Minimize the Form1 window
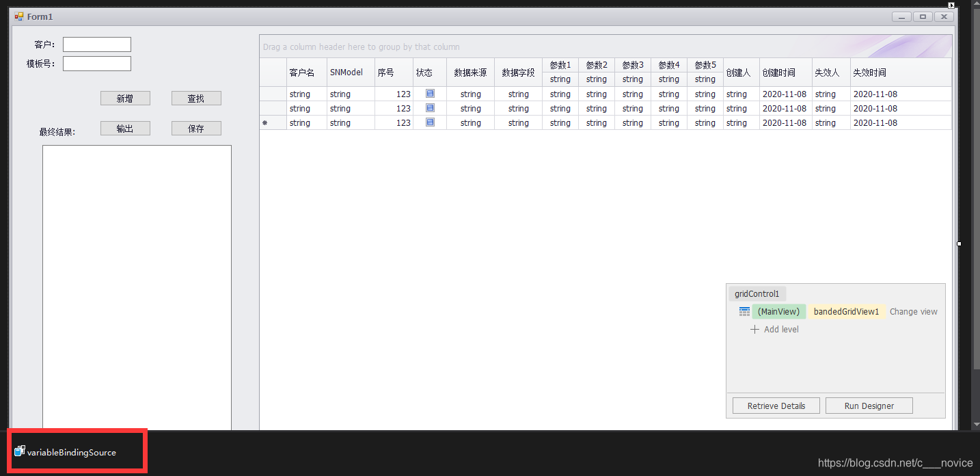The height and width of the screenshot is (476, 980). point(902,16)
